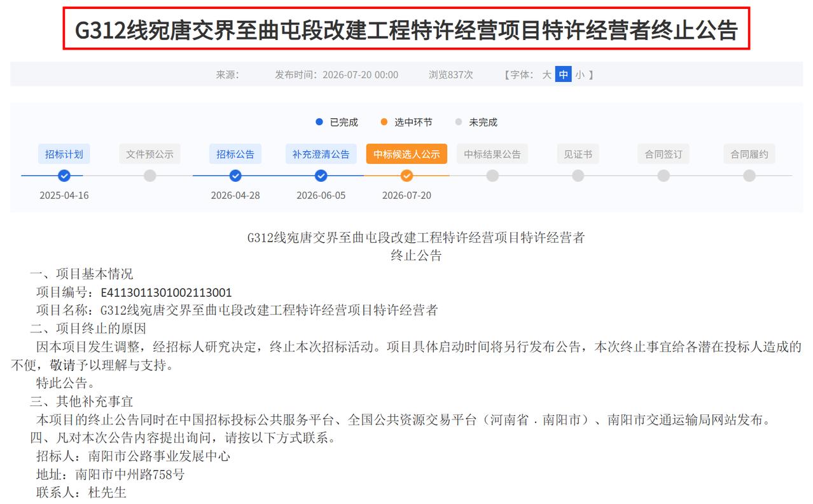Click the orange checkmark node dated 2026-07-20

click(406, 175)
